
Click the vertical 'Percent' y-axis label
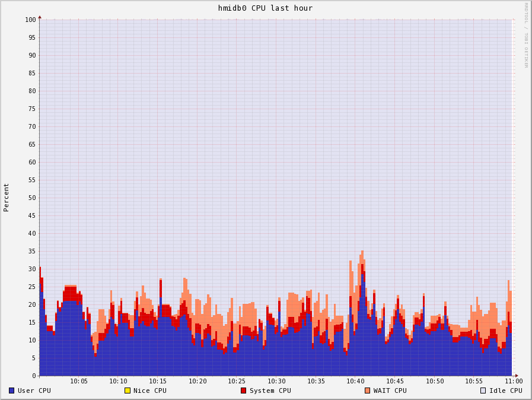point(7,197)
